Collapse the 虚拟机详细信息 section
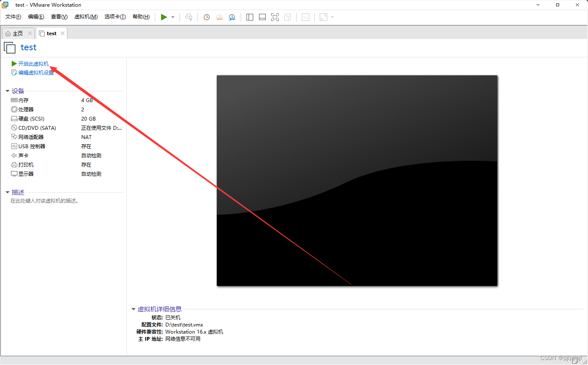 [x=134, y=309]
